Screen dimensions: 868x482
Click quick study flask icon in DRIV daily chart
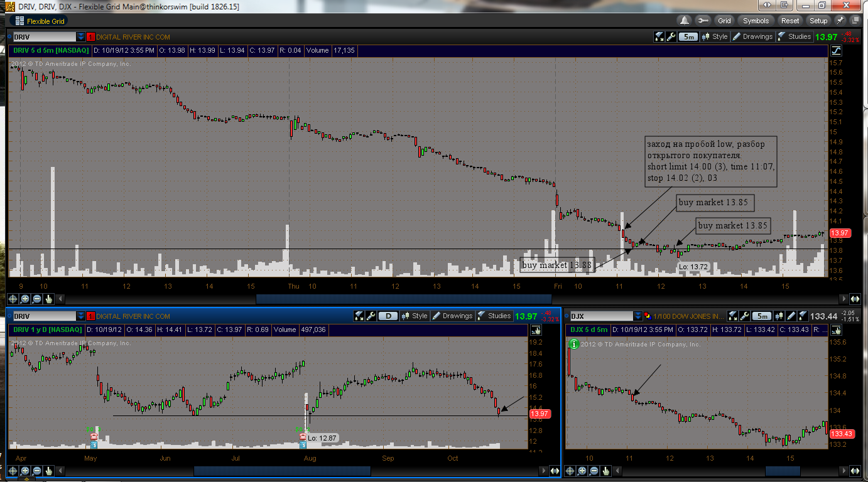(x=359, y=316)
